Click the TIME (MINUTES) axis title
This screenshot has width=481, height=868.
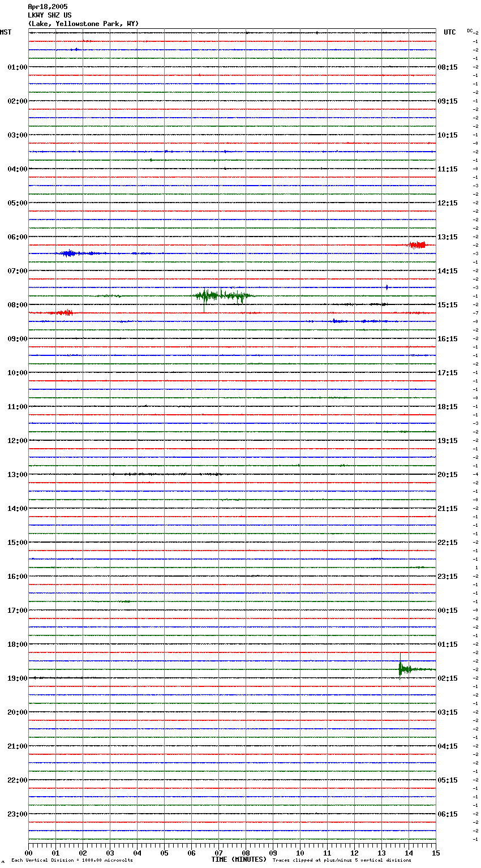coord(239,860)
